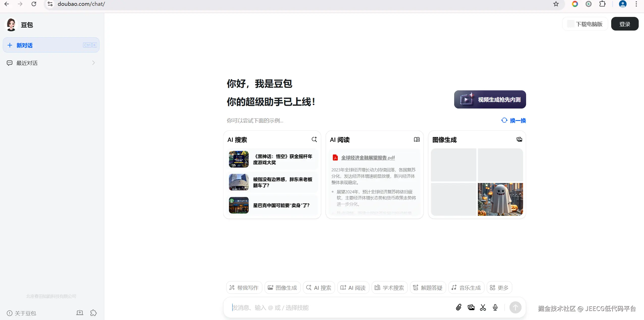Click the microphone voice input icon
Screen dimensions: 644x320
[x=495, y=307]
